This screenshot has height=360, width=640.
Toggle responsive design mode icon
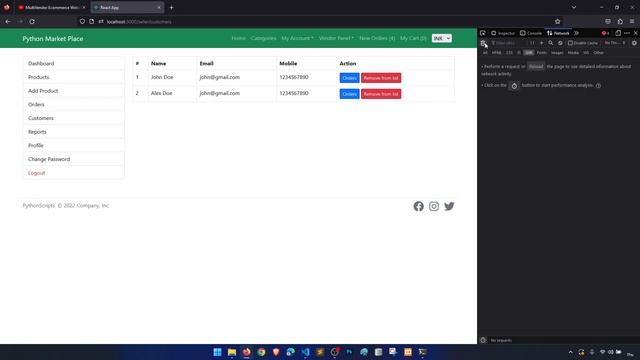618,33
